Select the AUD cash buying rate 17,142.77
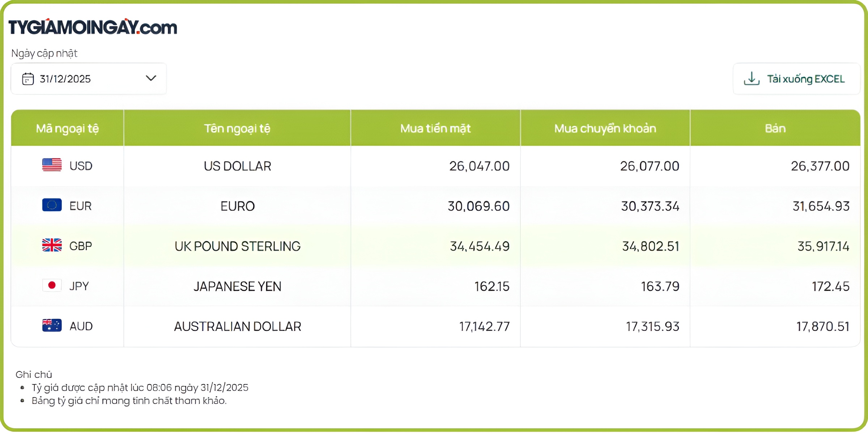The height and width of the screenshot is (434, 868). click(x=484, y=327)
